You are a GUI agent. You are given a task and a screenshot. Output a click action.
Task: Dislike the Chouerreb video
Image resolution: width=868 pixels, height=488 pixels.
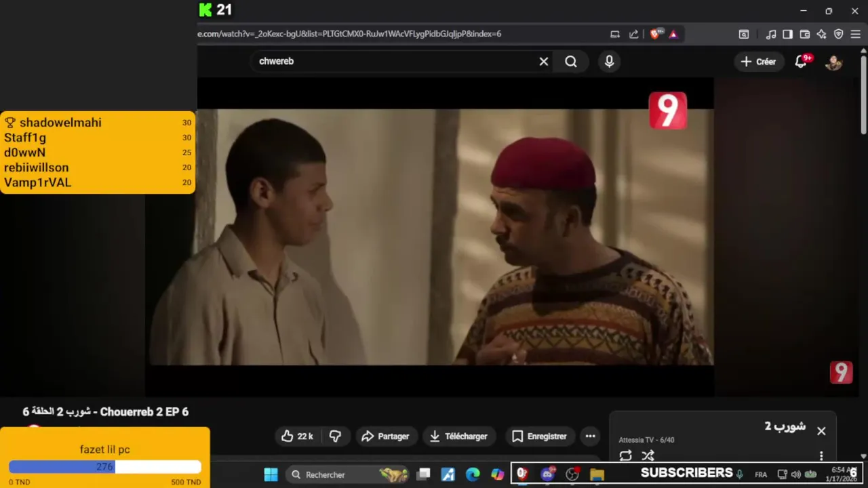[x=335, y=436]
